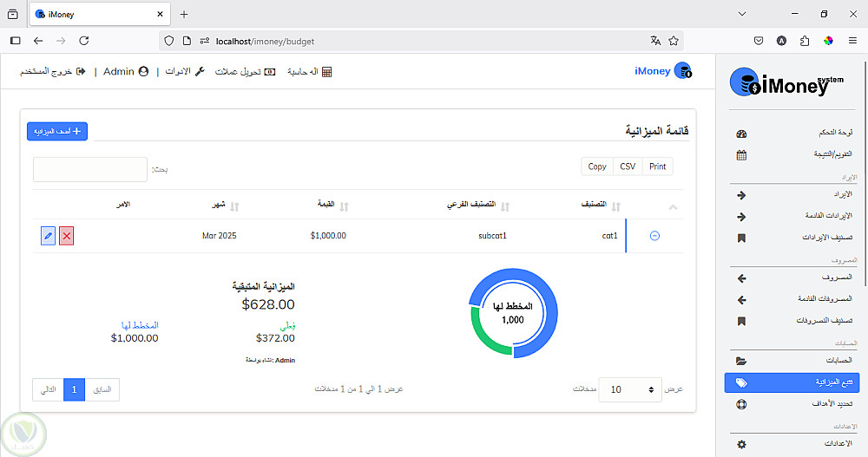Click the iMoney header link text
The image size is (868, 457).
click(x=652, y=71)
